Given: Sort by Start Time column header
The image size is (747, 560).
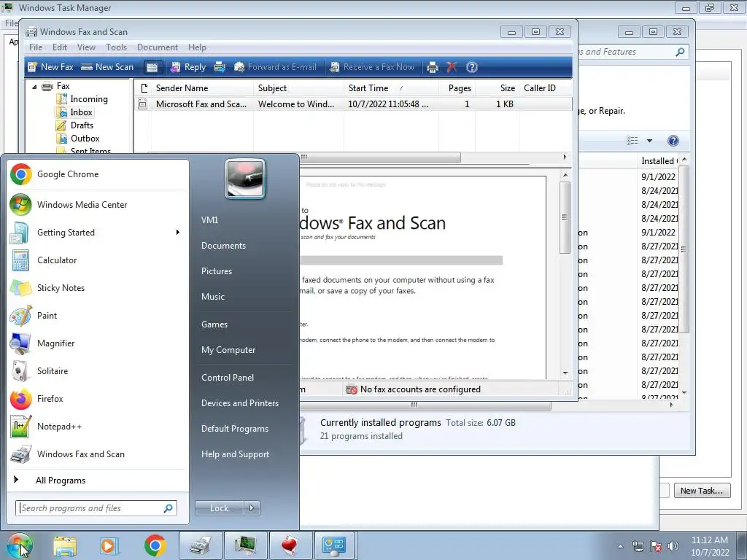Looking at the screenshot, I should [x=391, y=88].
